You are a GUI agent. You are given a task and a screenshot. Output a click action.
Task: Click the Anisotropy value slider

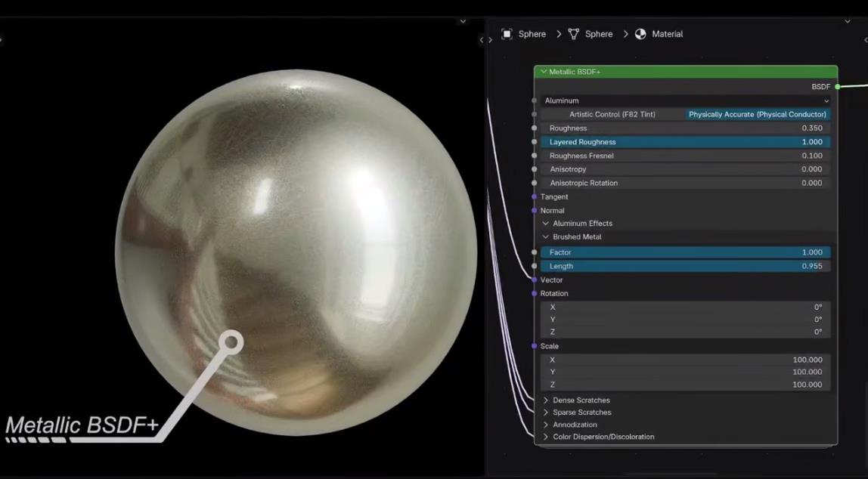click(x=685, y=169)
